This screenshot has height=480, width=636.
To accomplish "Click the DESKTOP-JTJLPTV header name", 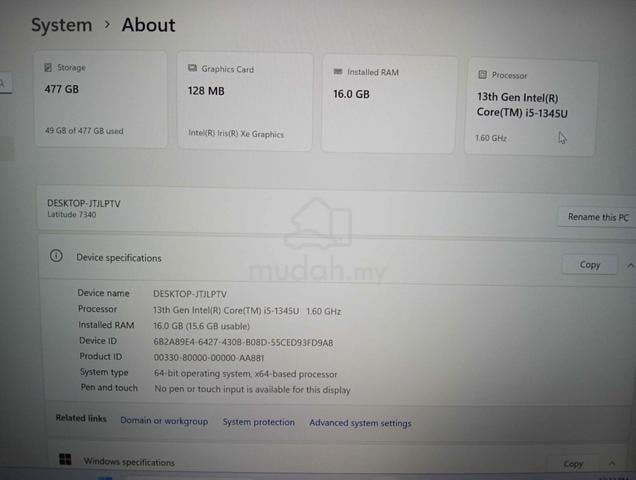I will coord(84,203).
